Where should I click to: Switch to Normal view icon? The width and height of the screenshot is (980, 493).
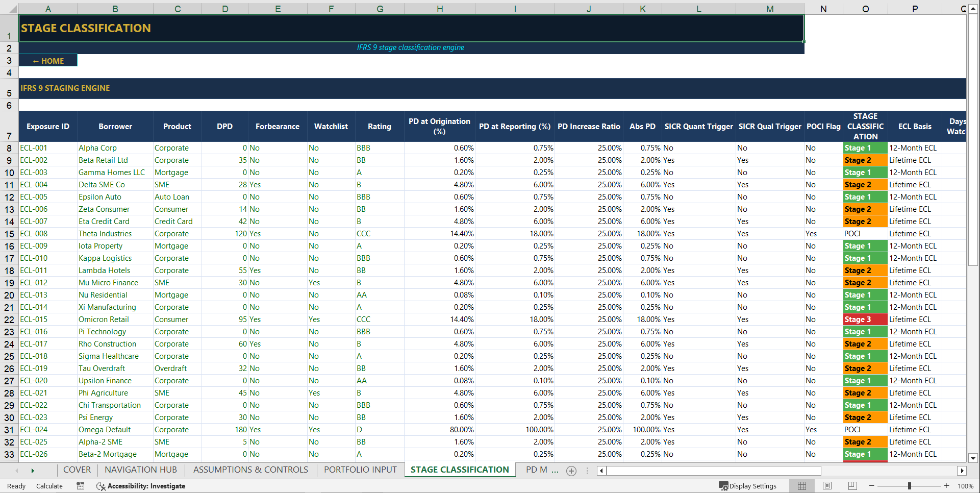[x=802, y=486]
